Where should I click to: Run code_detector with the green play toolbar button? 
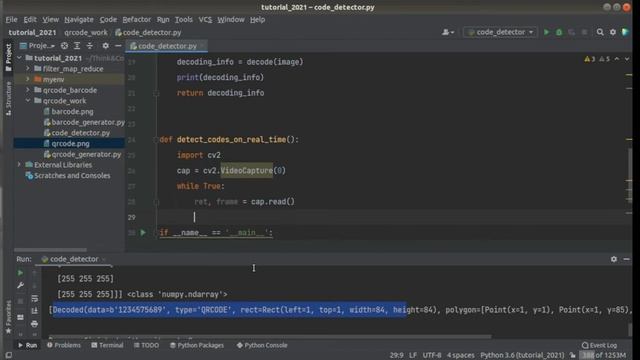(546, 32)
